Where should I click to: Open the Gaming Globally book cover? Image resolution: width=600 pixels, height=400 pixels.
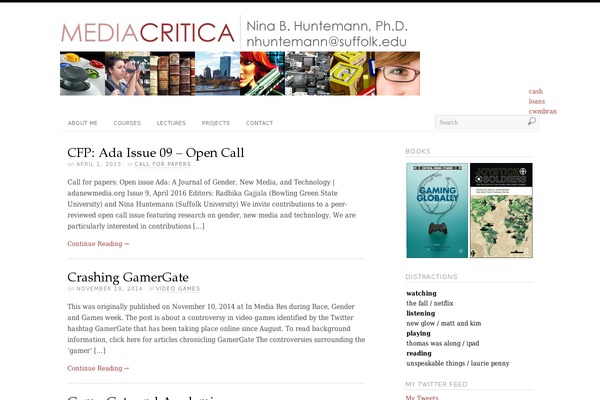(x=437, y=211)
